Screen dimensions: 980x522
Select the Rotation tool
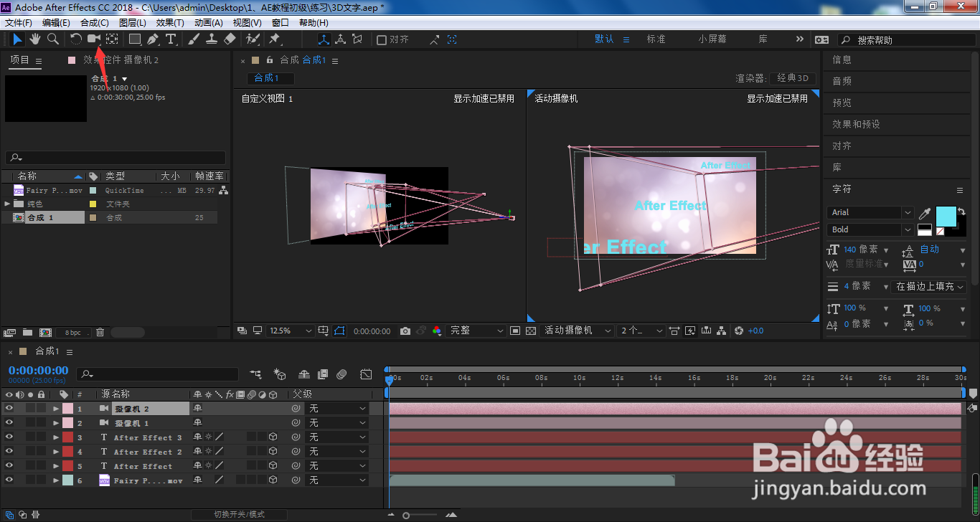[x=76, y=39]
